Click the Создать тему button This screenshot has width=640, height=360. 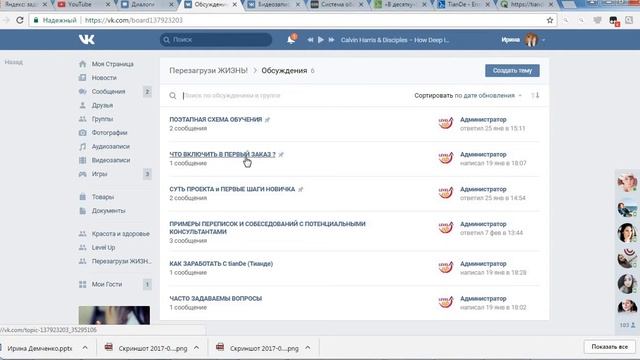[512, 71]
